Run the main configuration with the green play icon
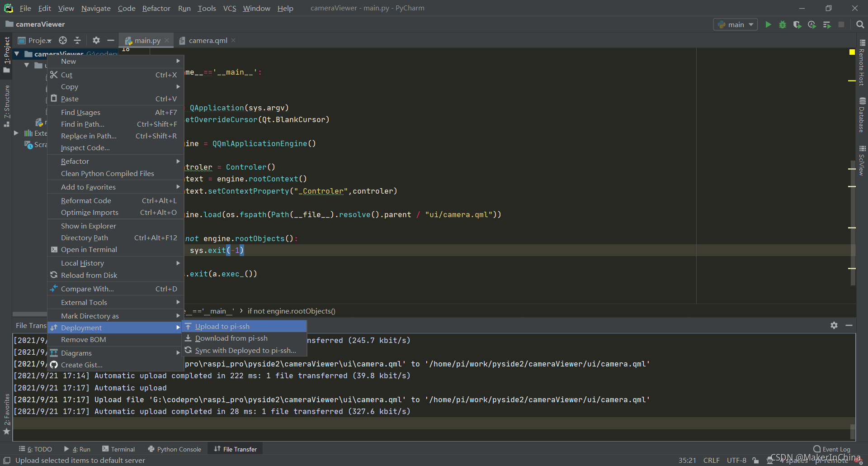Screen dimensions: 868x466 (x=768, y=24)
